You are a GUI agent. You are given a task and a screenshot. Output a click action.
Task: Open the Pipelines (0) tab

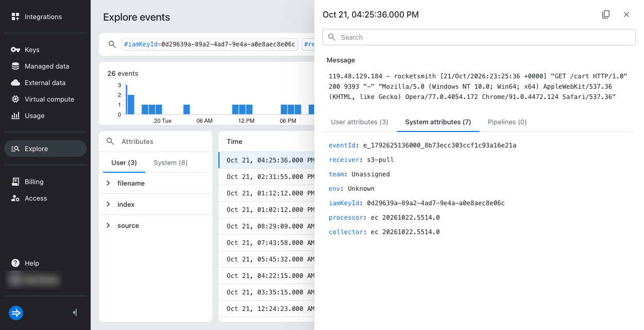(507, 122)
